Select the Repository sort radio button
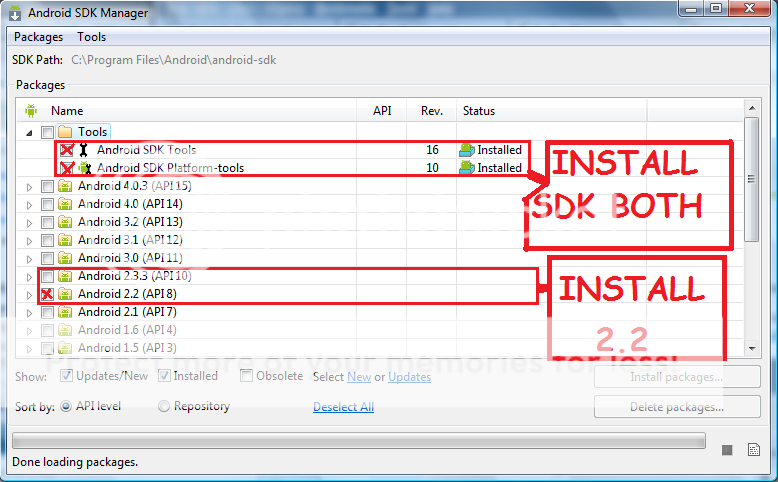 click(x=164, y=406)
